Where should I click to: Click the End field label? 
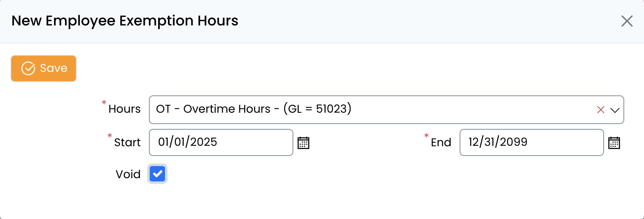[x=441, y=142]
